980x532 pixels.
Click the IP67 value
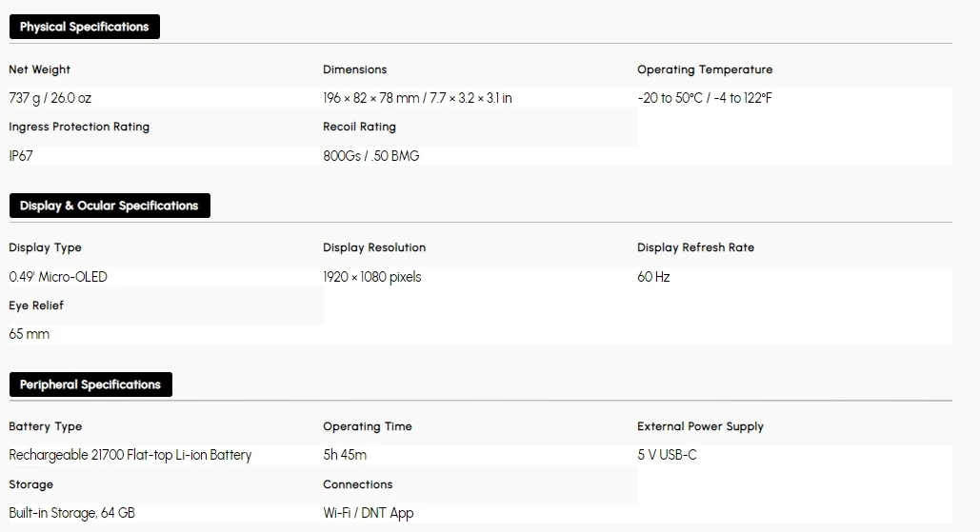coord(21,155)
